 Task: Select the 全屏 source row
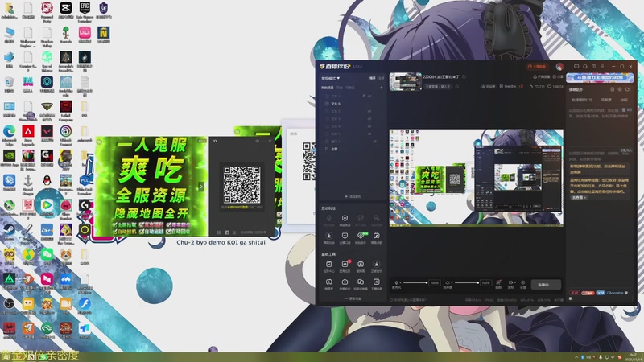(353, 149)
